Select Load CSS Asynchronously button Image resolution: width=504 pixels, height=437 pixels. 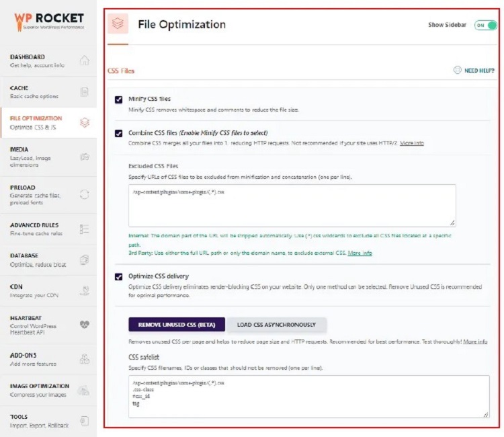(277, 325)
